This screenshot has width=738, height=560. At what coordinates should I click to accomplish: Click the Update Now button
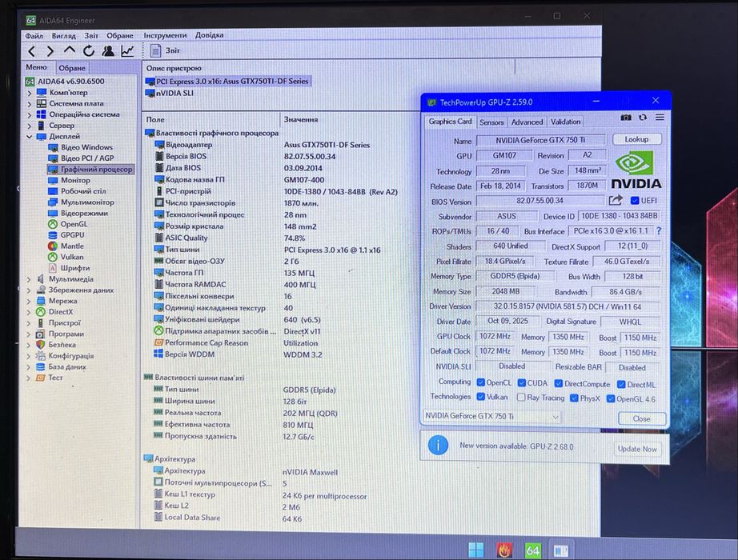coord(637,449)
